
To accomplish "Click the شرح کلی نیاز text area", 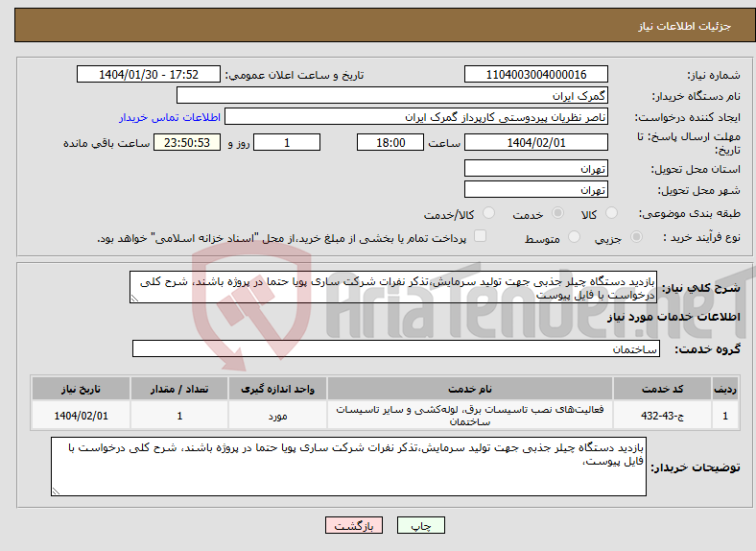I will 393,287.
